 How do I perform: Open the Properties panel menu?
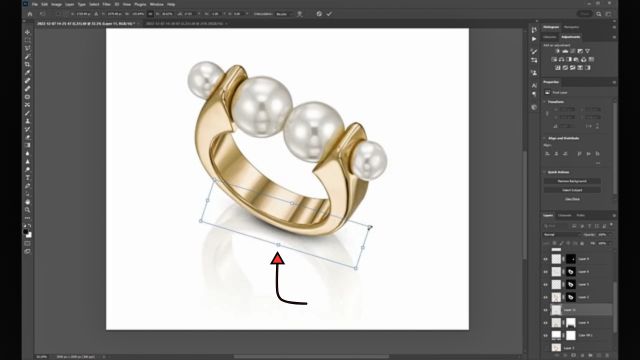pyautogui.click(x=613, y=82)
